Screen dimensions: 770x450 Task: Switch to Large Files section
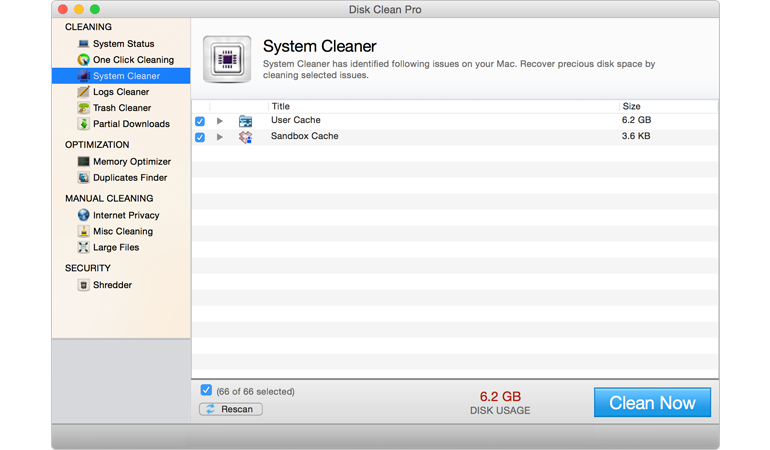pyautogui.click(x=116, y=247)
